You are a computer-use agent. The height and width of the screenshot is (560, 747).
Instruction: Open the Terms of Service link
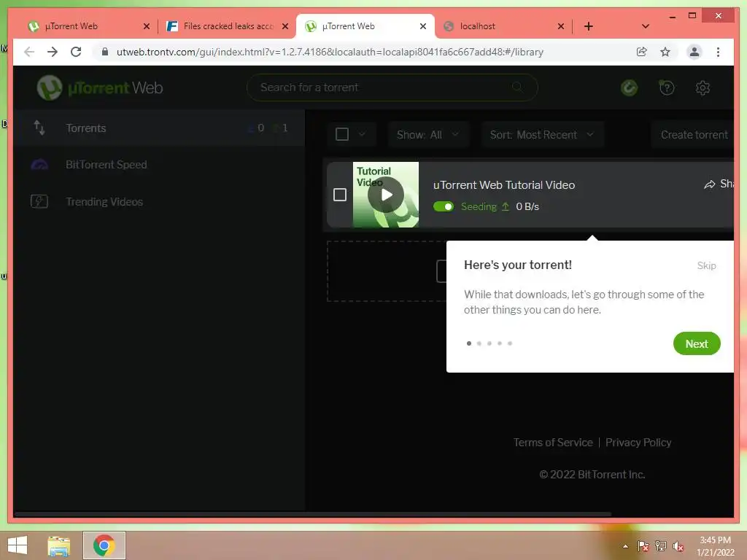[x=553, y=443]
